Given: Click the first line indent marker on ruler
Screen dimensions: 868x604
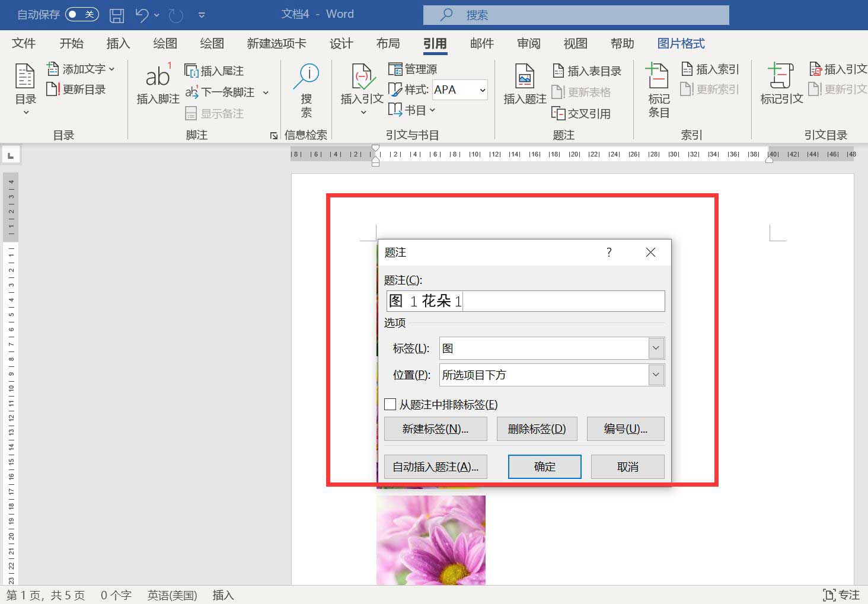Looking at the screenshot, I should point(375,148).
